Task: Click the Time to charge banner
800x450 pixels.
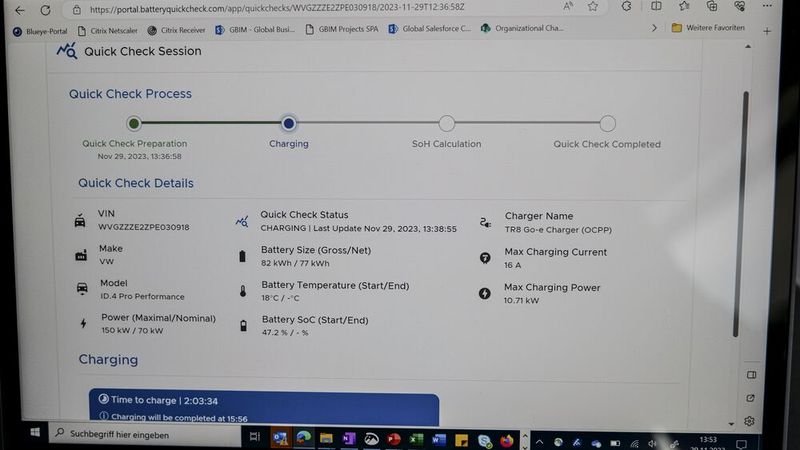Action: (264, 408)
